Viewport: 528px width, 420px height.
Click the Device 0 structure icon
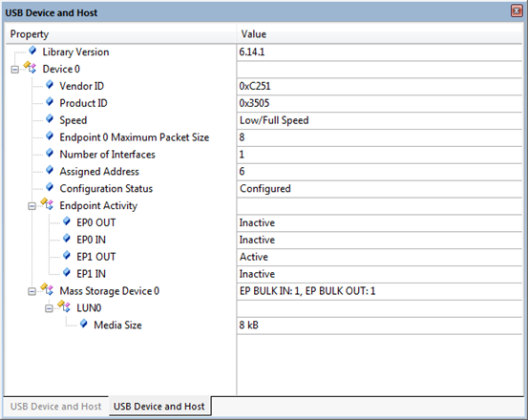(x=30, y=68)
